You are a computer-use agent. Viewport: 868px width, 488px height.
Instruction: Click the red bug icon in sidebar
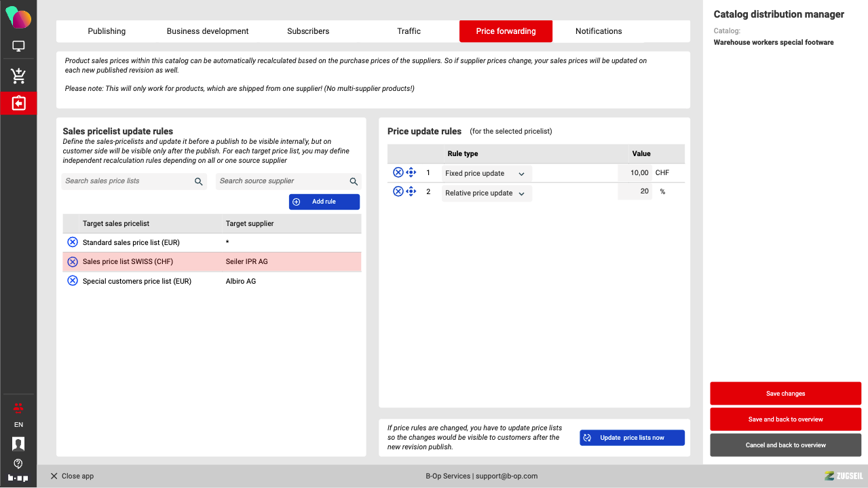[18, 408]
